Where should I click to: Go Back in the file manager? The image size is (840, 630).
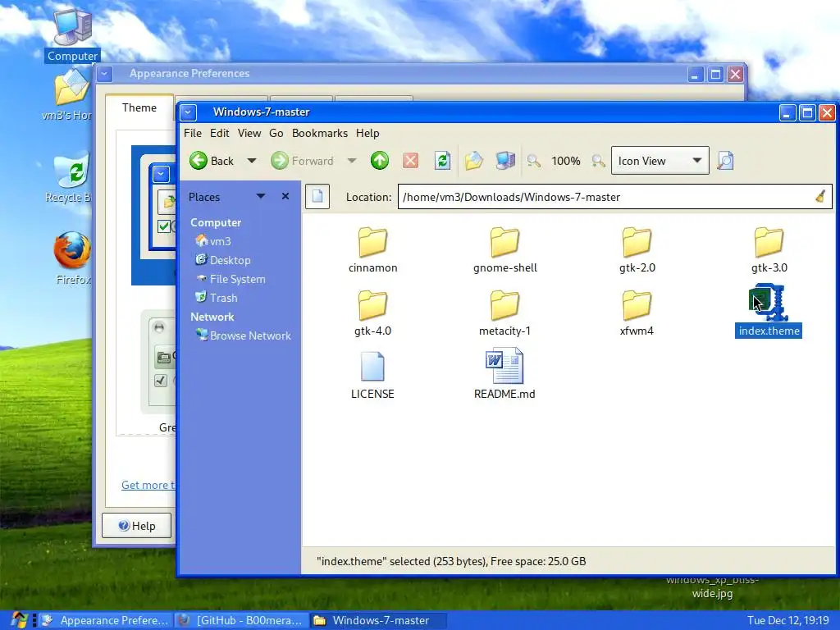tap(212, 161)
